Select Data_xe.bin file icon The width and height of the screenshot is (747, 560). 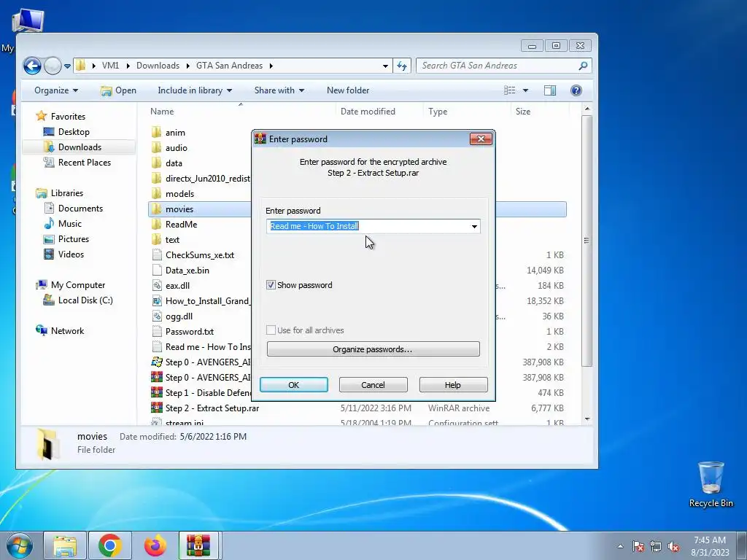[x=157, y=270]
